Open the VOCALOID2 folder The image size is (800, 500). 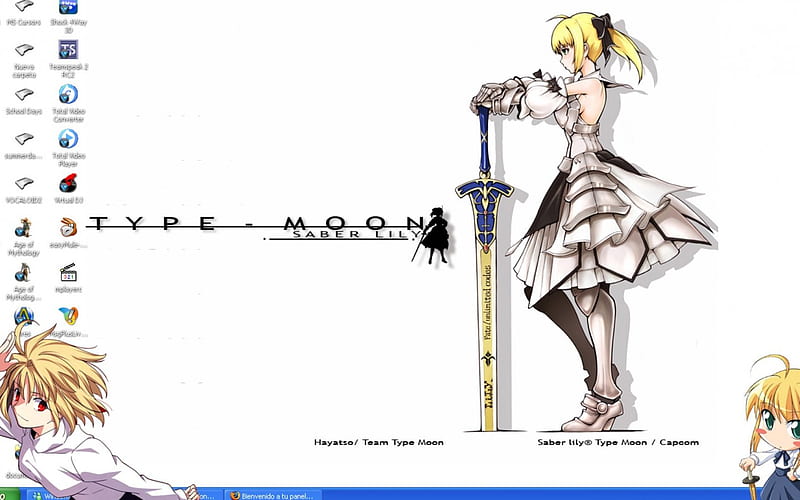coord(24,190)
